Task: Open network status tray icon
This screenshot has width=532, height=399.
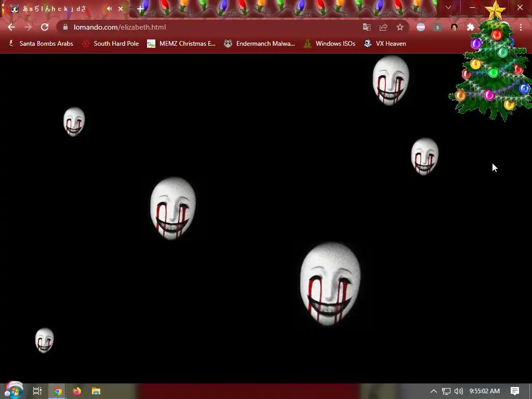Action: (x=446, y=391)
